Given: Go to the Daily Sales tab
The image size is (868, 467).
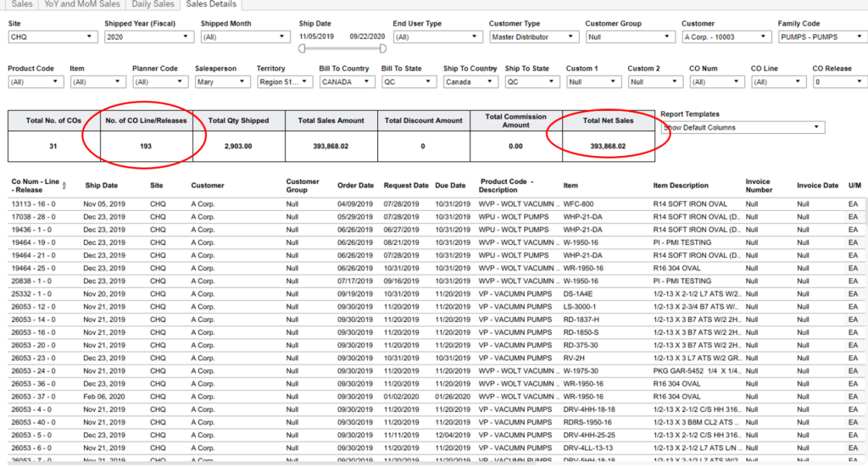Looking at the screenshot, I should [153, 4].
